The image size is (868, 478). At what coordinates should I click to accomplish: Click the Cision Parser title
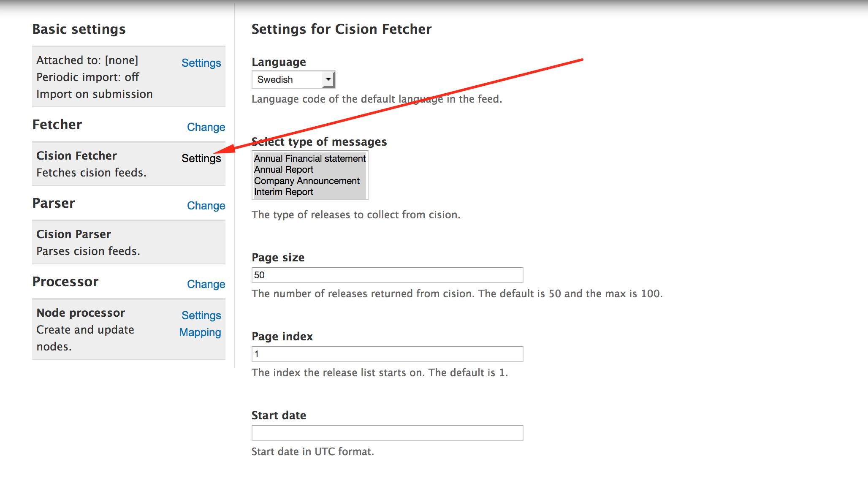click(73, 234)
